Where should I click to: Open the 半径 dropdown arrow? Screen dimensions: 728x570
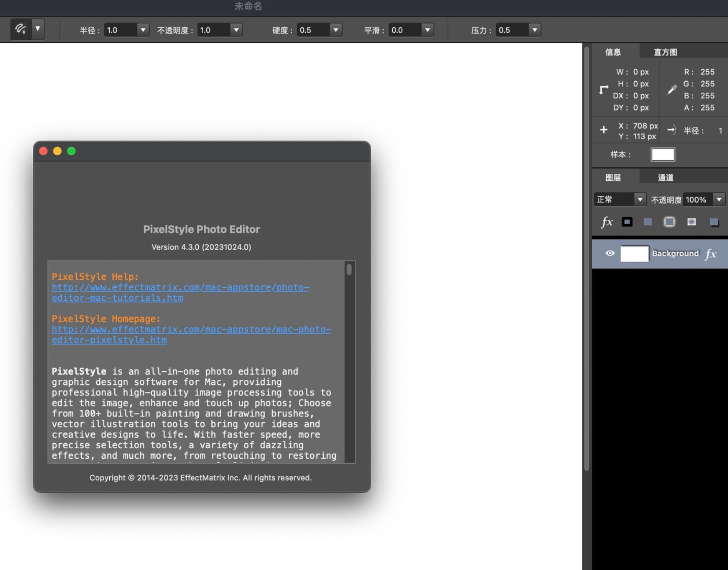[143, 30]
